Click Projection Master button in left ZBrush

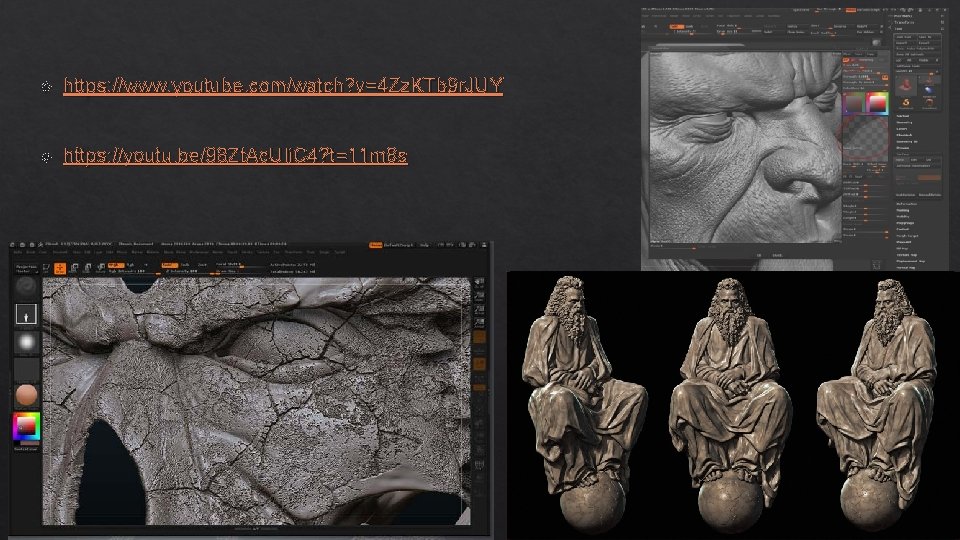[x=26, y=268]
